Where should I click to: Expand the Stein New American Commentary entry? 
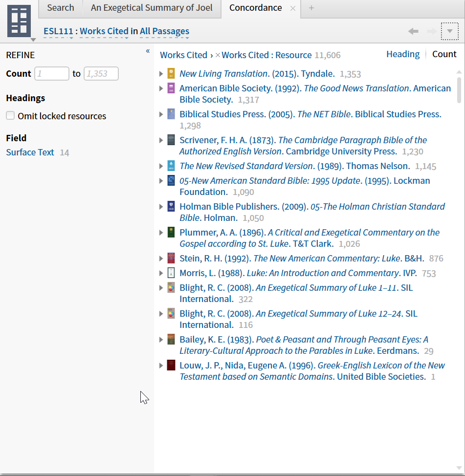[161, 258]
